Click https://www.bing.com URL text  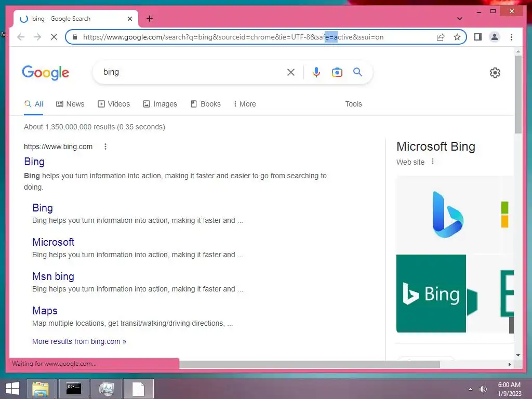(x=58, y=147)
